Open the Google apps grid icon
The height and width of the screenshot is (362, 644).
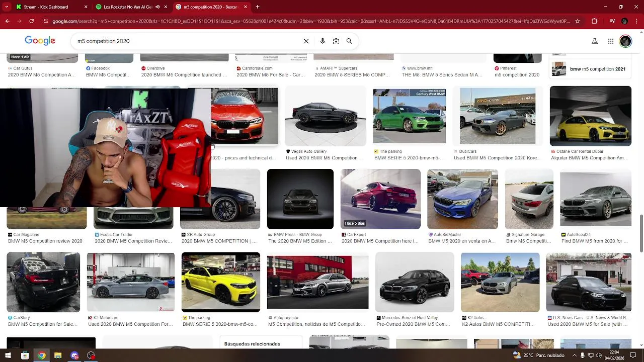pyautogui.click(x=611, y=41)
